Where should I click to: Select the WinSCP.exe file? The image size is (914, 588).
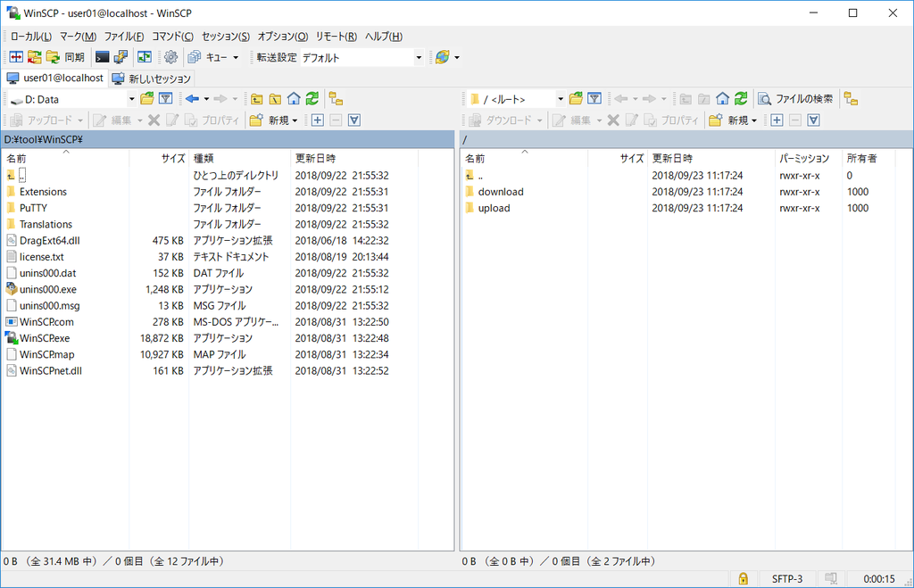coord(45,338)
